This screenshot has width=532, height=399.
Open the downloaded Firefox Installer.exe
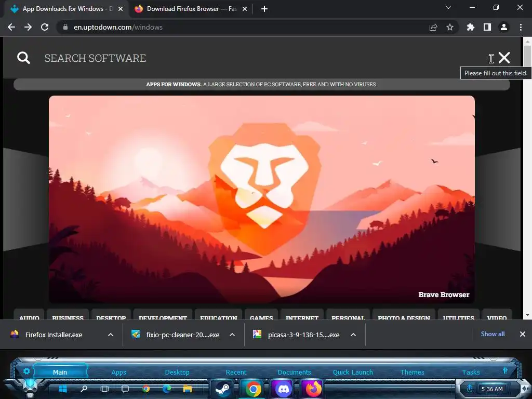(x=54, y=335)
